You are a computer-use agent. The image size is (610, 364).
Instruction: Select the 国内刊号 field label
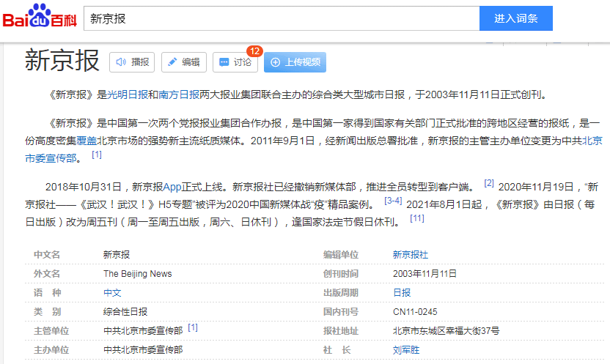tap(340, 311)
